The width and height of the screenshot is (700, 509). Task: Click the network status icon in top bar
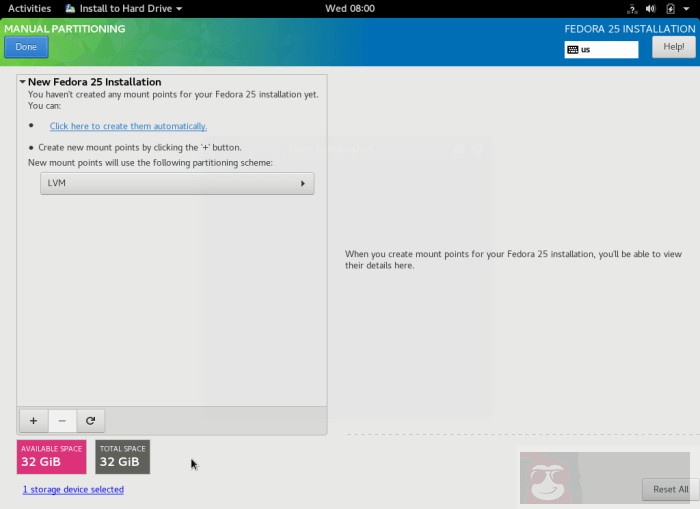632,8
